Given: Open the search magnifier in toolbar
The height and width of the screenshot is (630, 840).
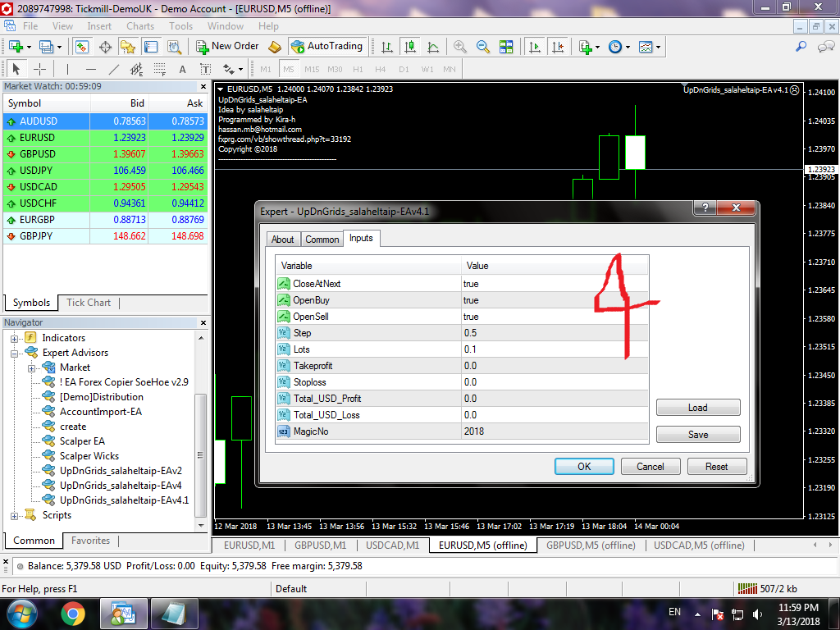Looking at the screenshot, I should tap(801, 47).
